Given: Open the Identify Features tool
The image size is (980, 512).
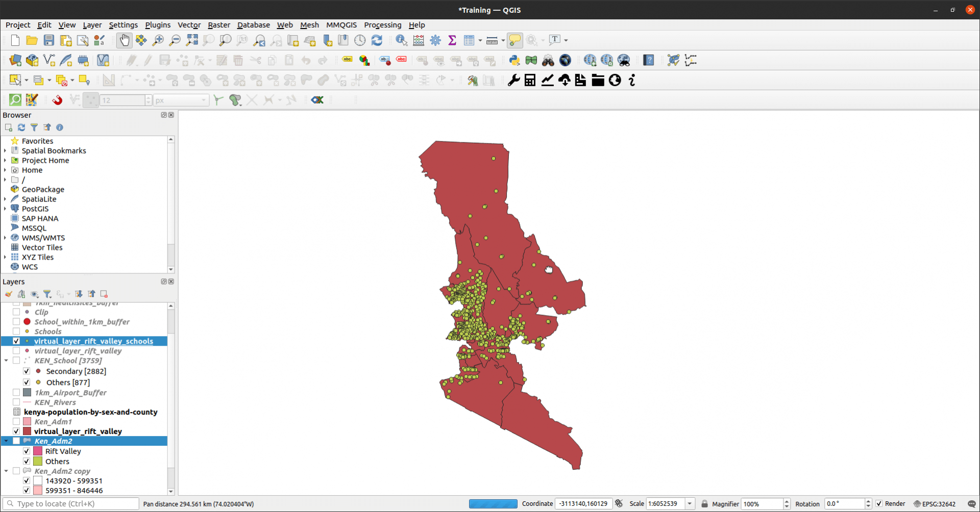Looking at the screenshot, I should click(x=401, y=40).
